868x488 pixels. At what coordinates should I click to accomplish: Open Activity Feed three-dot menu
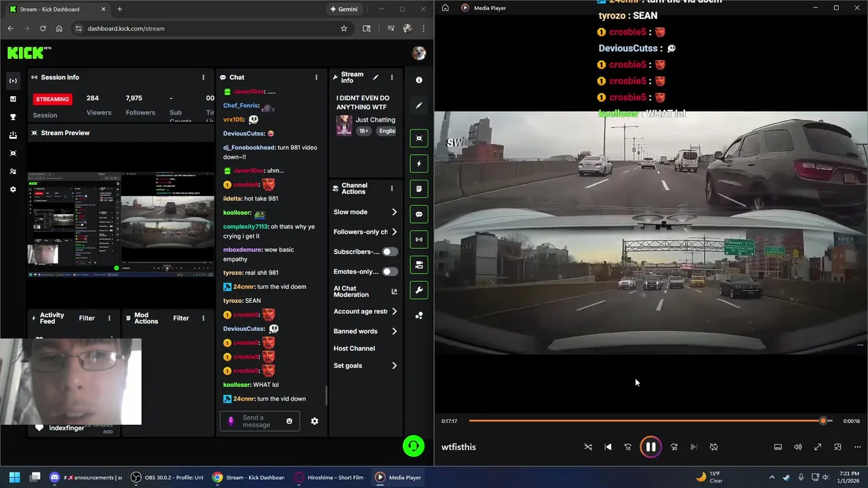[x=109, y=318]
